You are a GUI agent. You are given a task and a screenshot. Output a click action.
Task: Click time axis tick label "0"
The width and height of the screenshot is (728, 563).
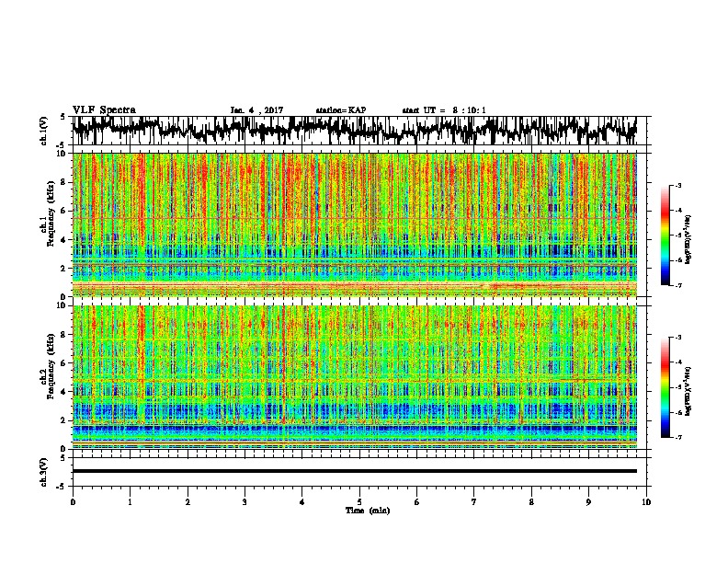[x=73, y=502]
